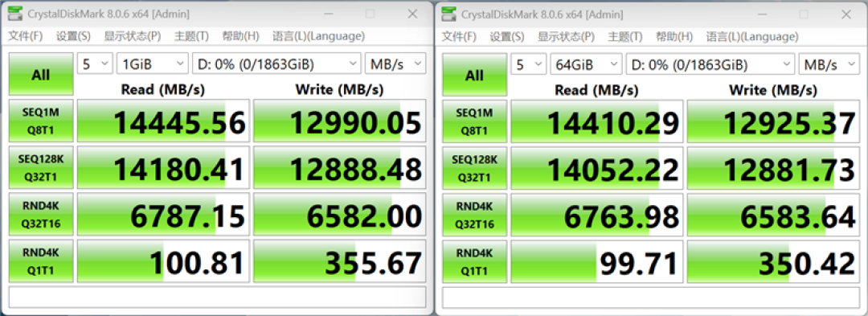Start RND4K Q32T16 test in right window
Image resolution: width=868 pixels, height=316 pixels.
click(474, 214)
